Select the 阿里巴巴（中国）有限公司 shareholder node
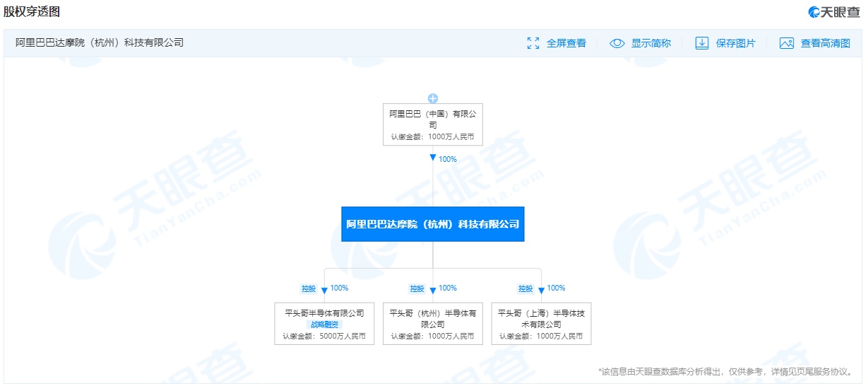The height and width of the screenshot is (386, 868). pyautogui.click(x=433, y=124)
